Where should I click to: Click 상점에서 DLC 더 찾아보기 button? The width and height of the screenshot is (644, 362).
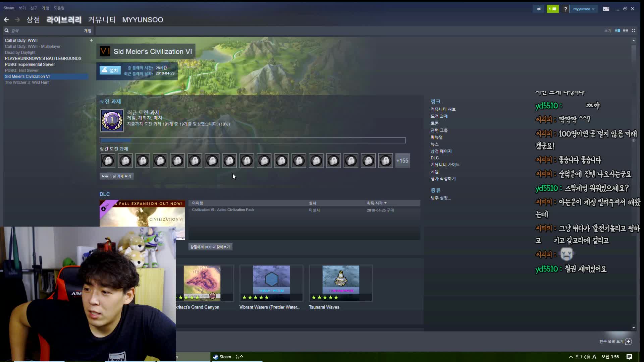[210, 247]
